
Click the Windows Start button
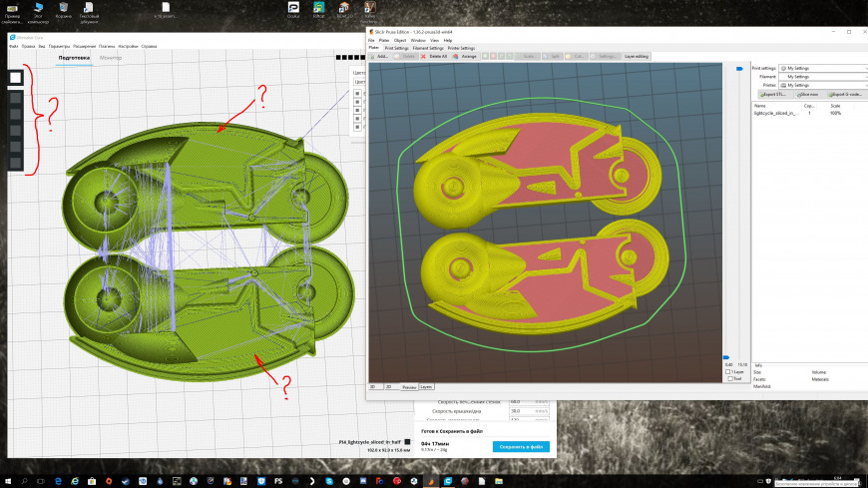pos(8,481)
